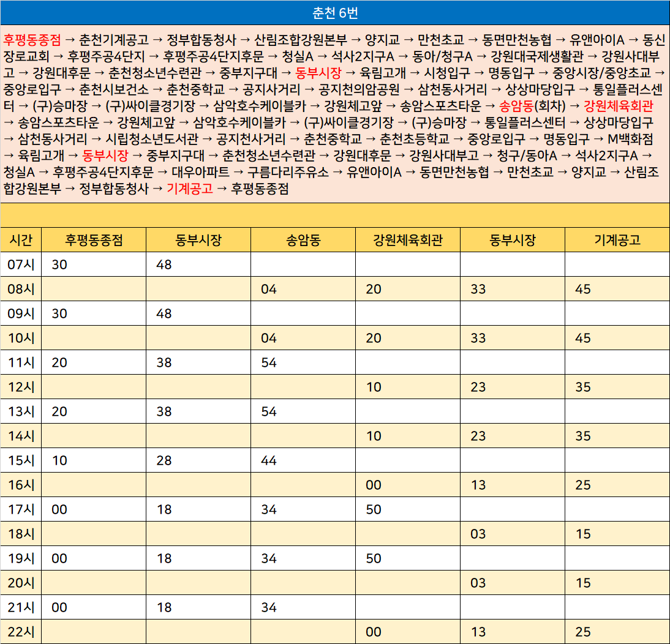Screen dimensions: 670x644
Task: Click the 정부합동청사 stop in first route line
Action: tap(201, 40)
